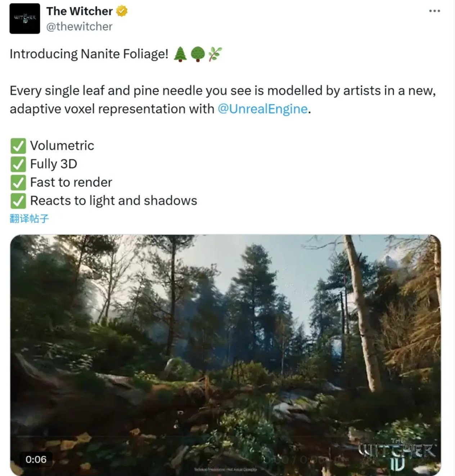The width and height of the screenshot is (455, 476).
Task: Click the checkmark beside Fully 3D
Action: pyautogui.click(x=18, y=164)
